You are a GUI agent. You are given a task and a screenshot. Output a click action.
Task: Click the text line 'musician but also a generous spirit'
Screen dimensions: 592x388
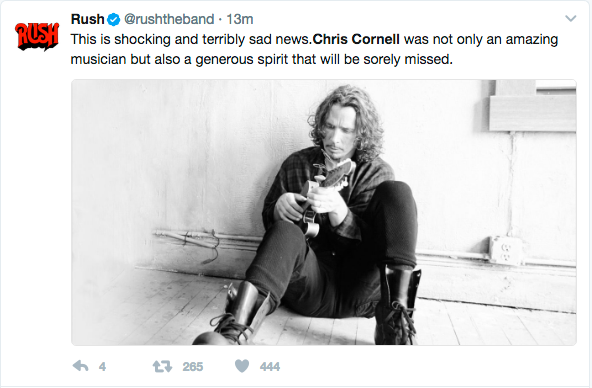click(x=262, y=59)
